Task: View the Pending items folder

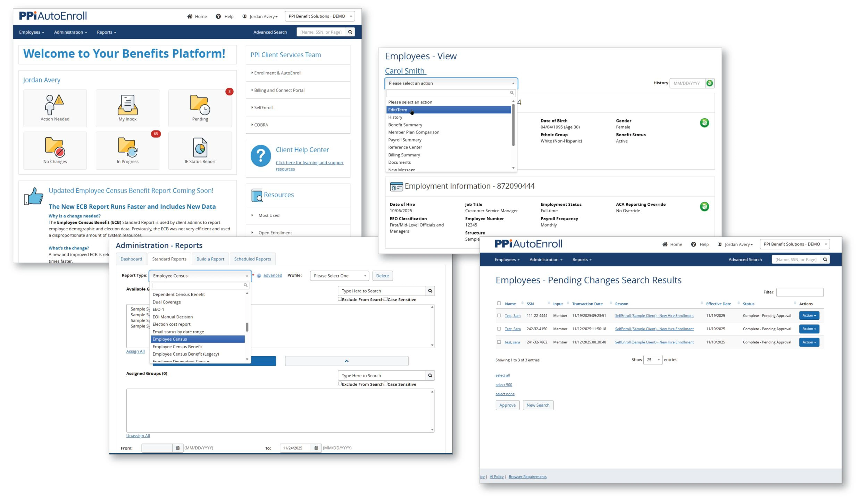Action: [x=200, y=108]
